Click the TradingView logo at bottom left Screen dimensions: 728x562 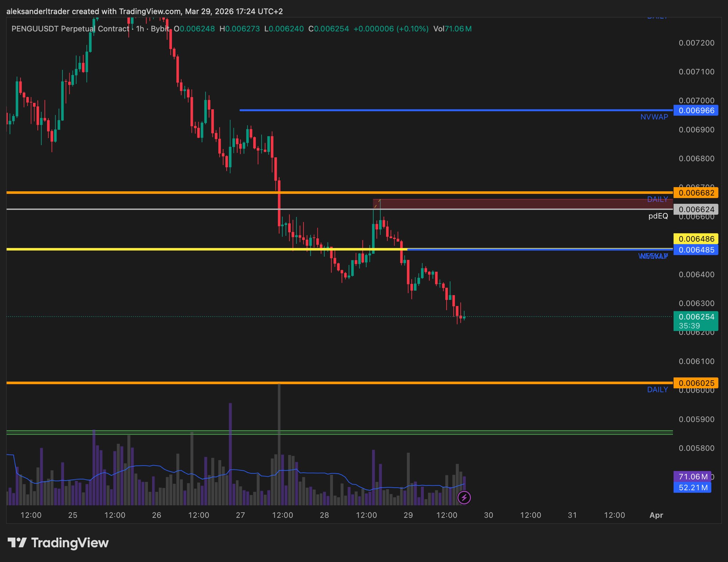tap(58, 543)
